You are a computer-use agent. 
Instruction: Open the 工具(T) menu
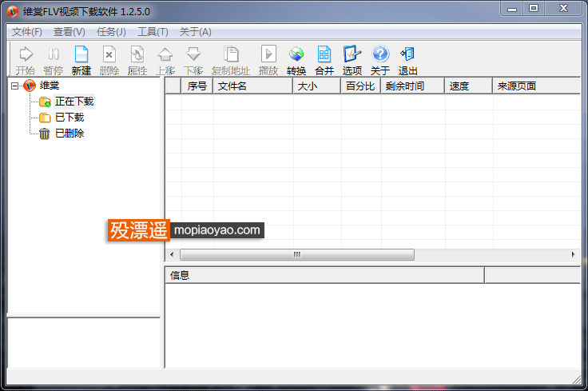153,32
